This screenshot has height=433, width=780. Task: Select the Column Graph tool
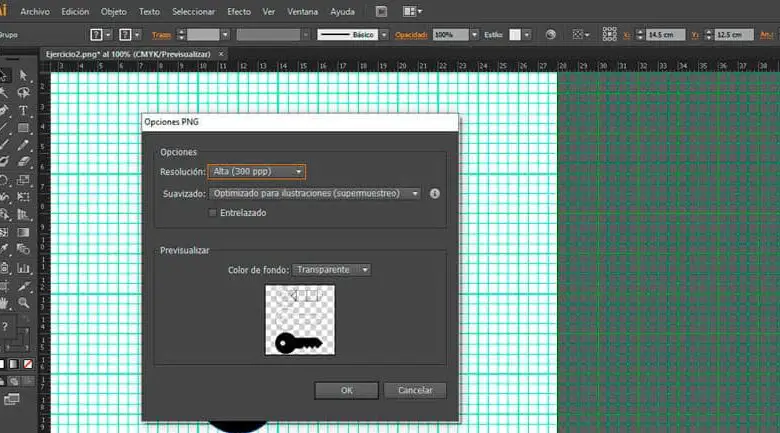[x=23, y=268]
